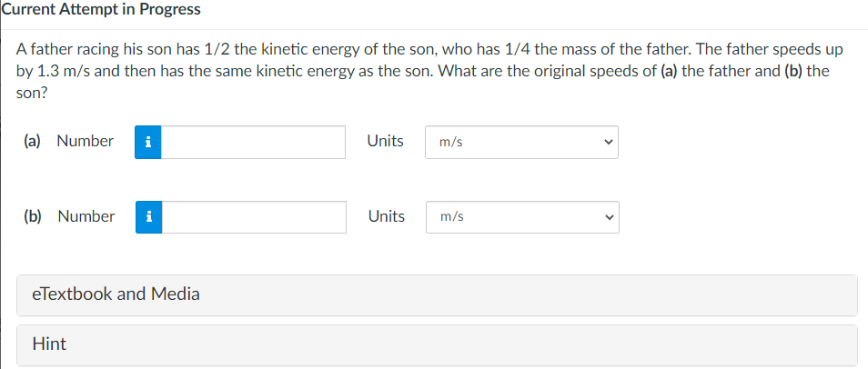Click the selected m/s value in part (b)
Image resolution: width=868 pixels, height=369 pixels.
452,217
